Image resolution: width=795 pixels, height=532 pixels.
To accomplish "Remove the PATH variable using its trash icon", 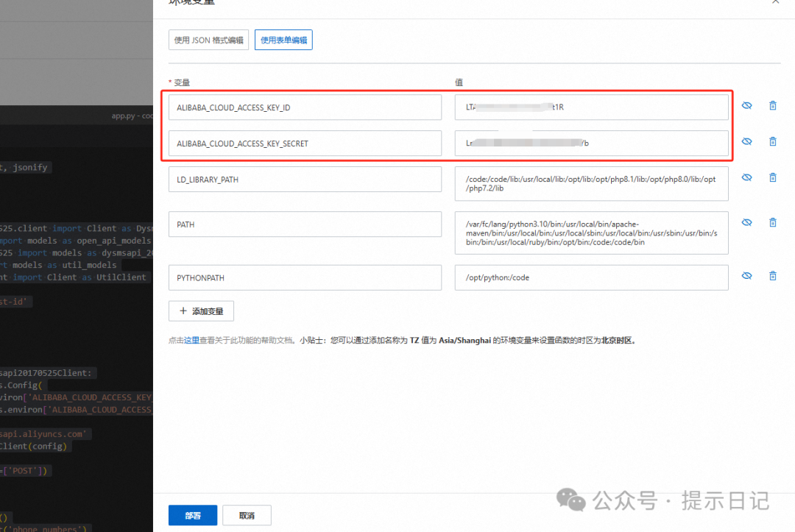I will coord(772,222).
